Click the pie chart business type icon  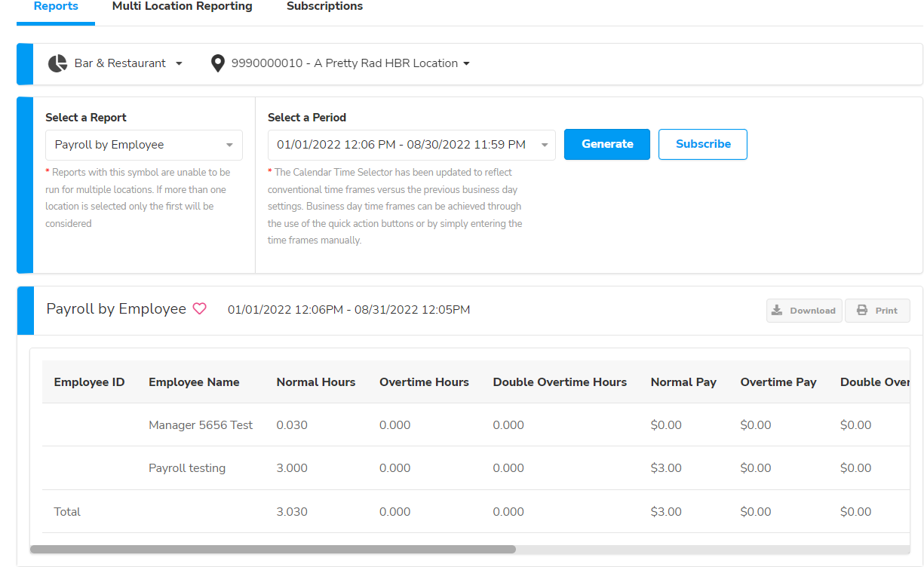click(57, 63)
